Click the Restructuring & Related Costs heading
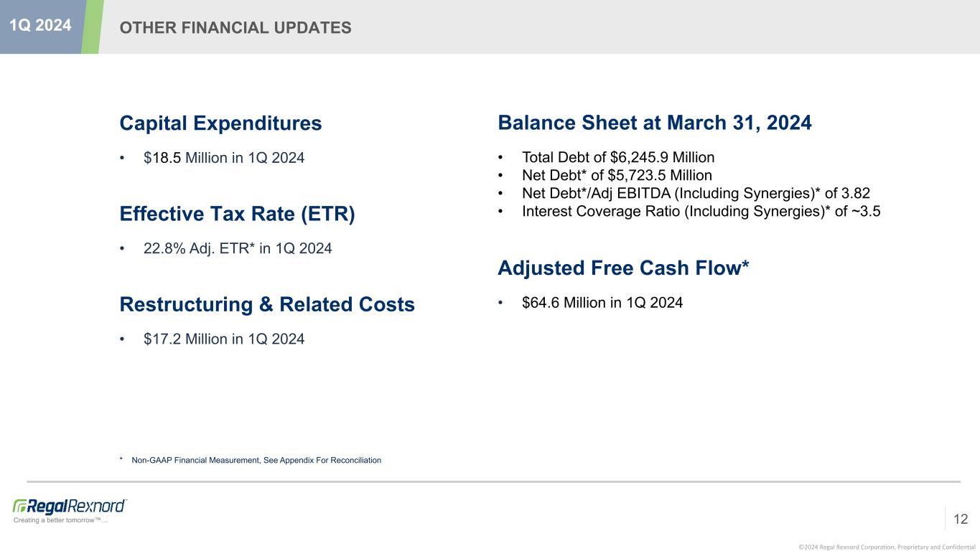 [267, 305]
